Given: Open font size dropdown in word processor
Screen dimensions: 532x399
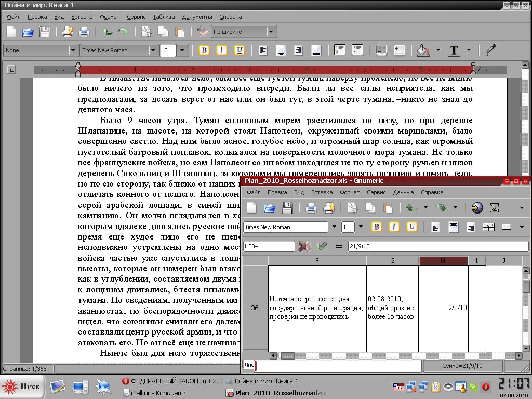Looking at the screenshot, I should pos(182,50).
